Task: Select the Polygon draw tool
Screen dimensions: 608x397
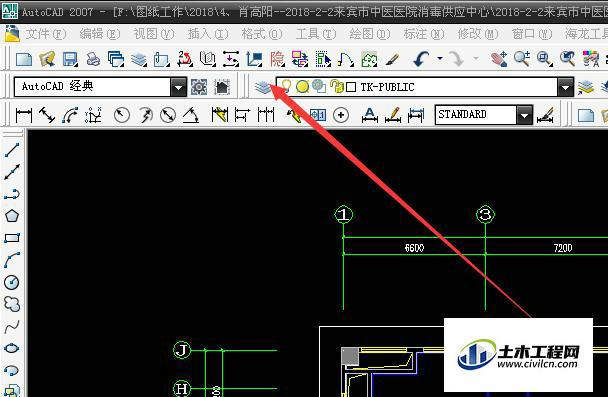Action: click(x=12, y=216)
